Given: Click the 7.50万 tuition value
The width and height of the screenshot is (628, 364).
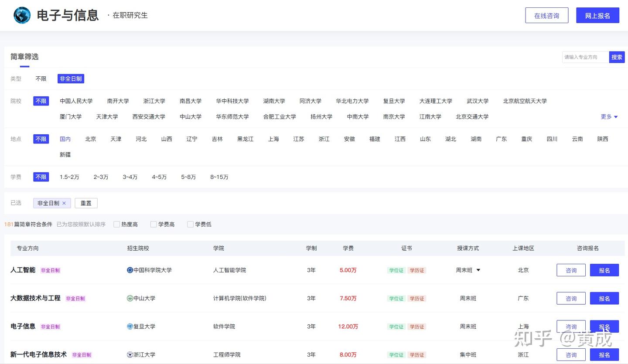Looking at the screenshot, I should [x=348, y=299].
